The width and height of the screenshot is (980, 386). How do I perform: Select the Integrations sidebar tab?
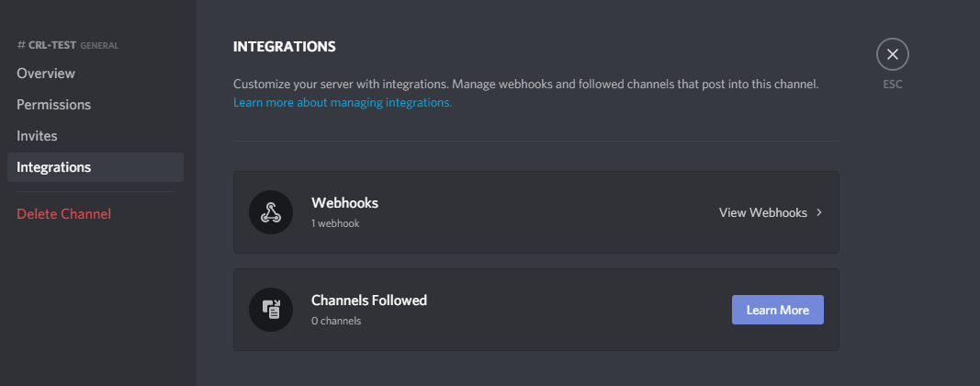click(96, 167)
